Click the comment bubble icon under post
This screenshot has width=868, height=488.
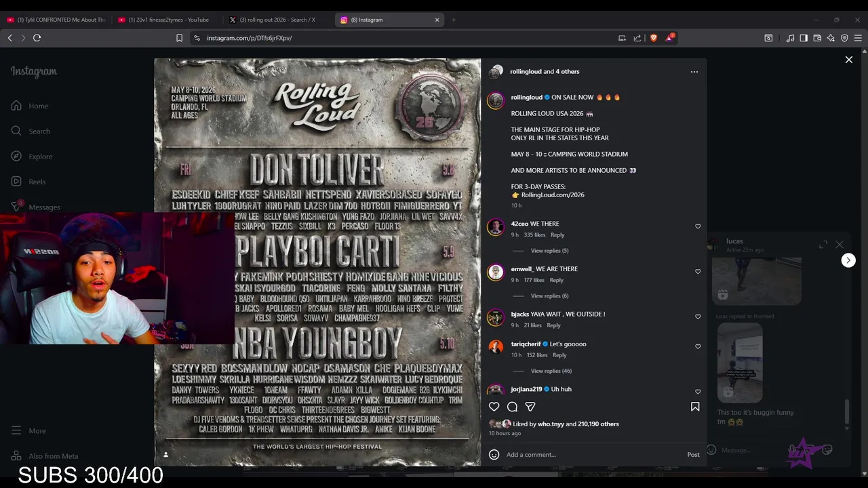point(512,407)
